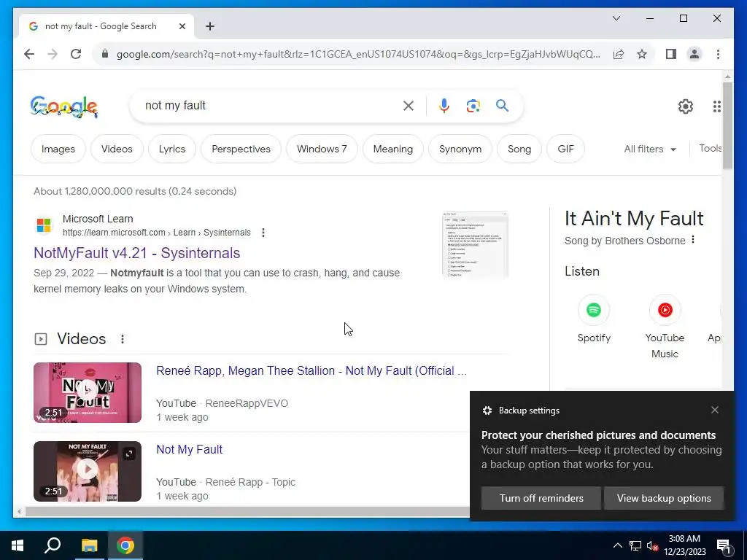This screenshot has height=560, width=747.
Task: Click the horizontal scrollbar at the page bottom
Action: (247, 512)
